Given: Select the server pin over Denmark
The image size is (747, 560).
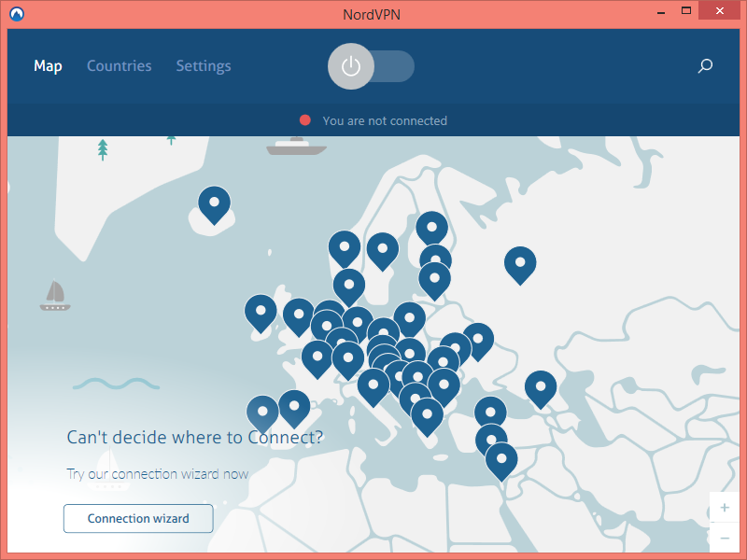Looking at the screenshot, I should [349, 287].
